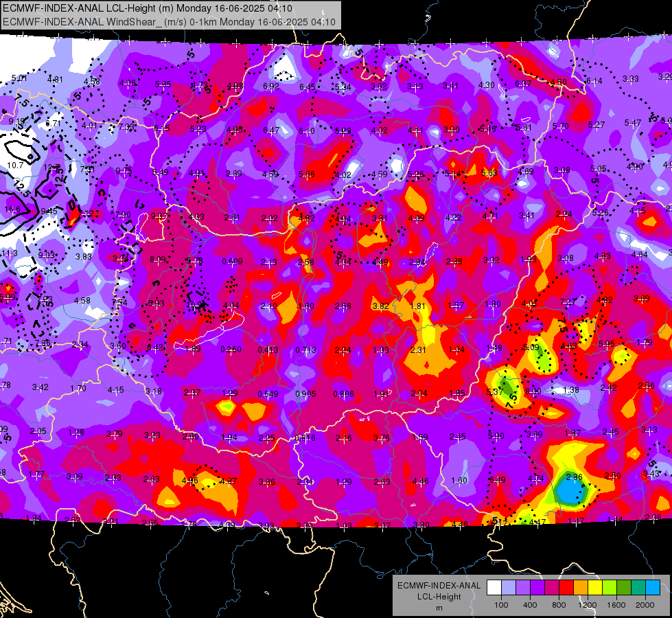Click the wind shear value 5.37
Image resolution: width=672 pixels, height=618 pixels.
tap(495, 391)
